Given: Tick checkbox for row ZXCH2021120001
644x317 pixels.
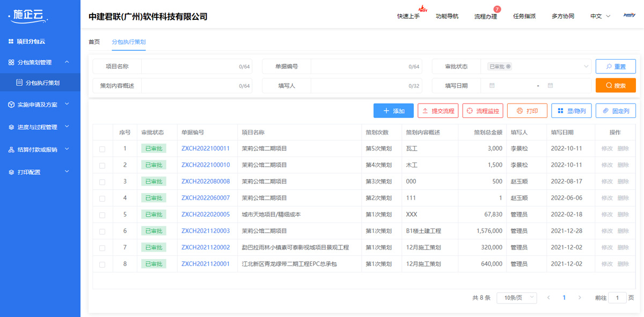Looking at the screenshot, I should pos(103,265).
